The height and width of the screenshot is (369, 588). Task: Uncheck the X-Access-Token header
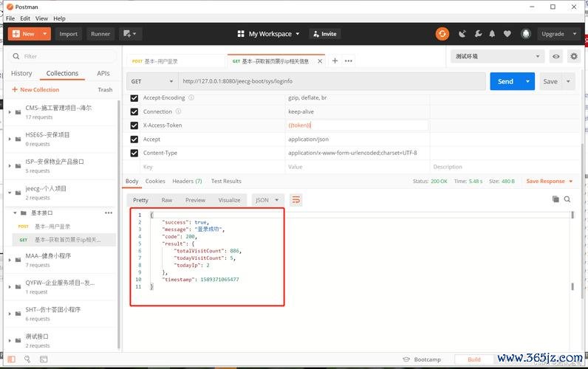134,125
